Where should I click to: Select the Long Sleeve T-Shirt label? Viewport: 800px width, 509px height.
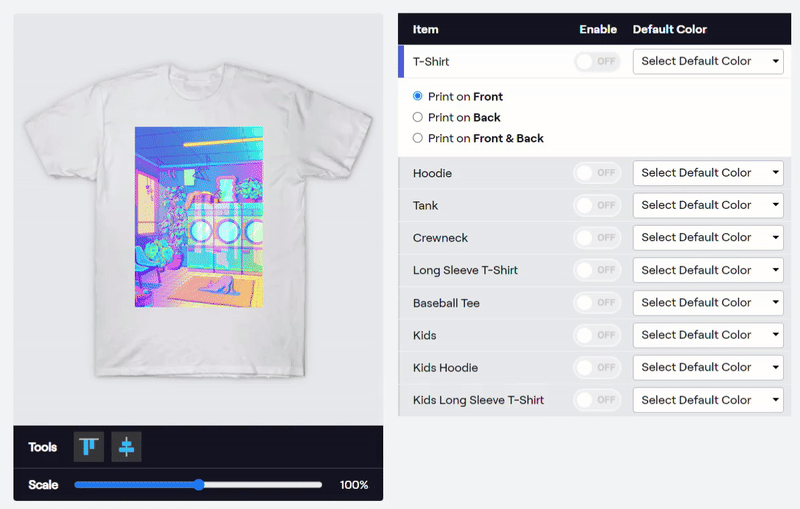pyautogui.click(x=465, y=270)
